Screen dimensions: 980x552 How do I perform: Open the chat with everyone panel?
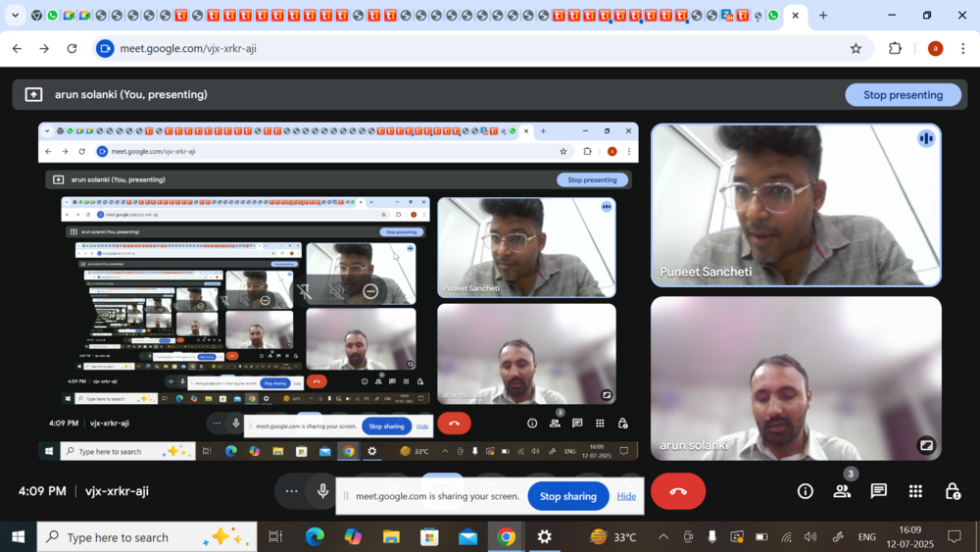[878, 491]
